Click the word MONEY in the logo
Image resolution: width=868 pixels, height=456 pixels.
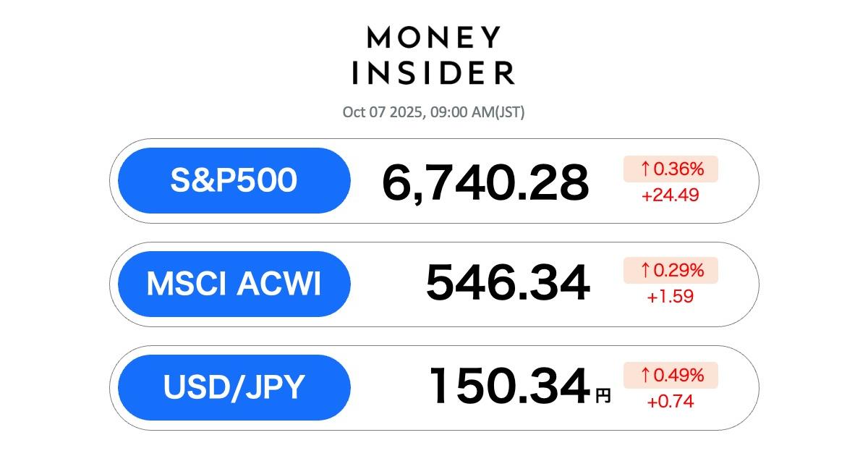(x=434, y=38)
